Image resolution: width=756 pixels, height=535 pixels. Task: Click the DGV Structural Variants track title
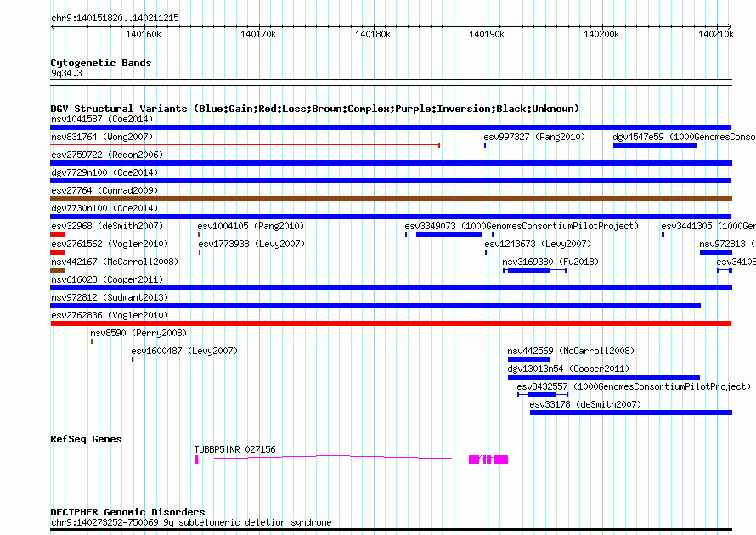click(314, 109)
